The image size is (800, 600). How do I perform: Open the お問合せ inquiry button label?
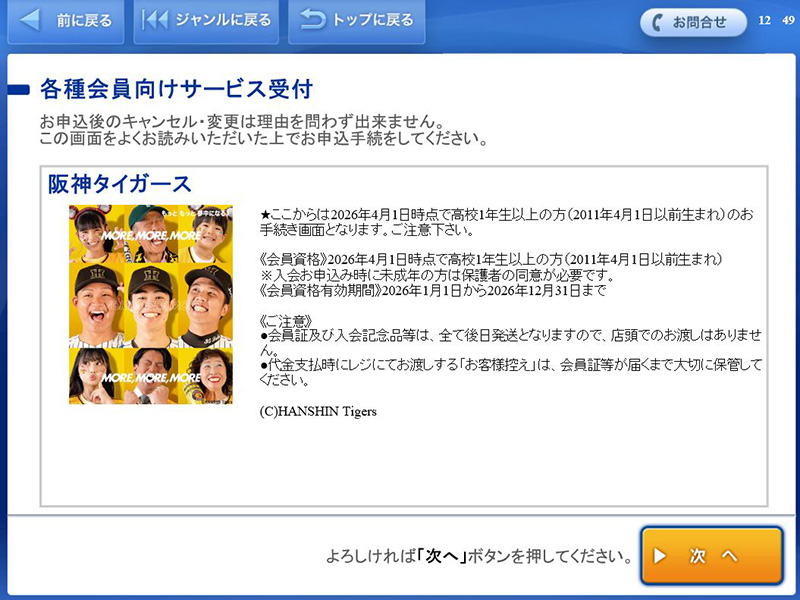[699, 22]
